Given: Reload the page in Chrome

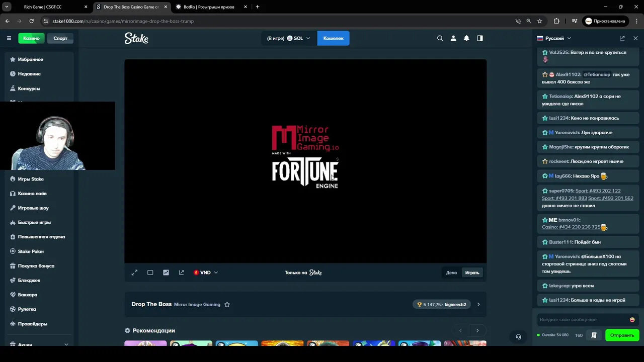Looking at the screenshot, I should click(x=31, y=21).
